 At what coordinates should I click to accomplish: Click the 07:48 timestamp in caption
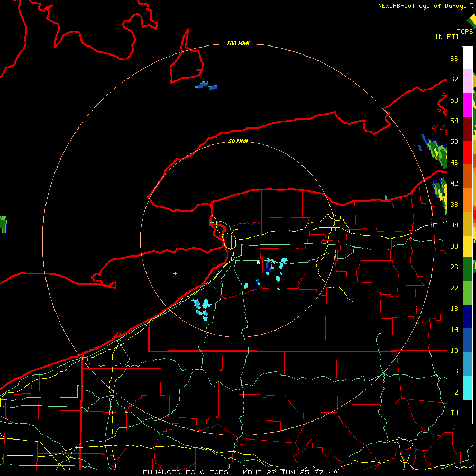326,472
